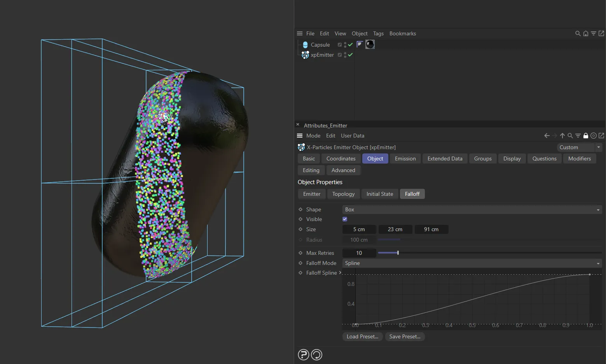
Task: Open the Shape dropdown set to Box
Action: 472,210
